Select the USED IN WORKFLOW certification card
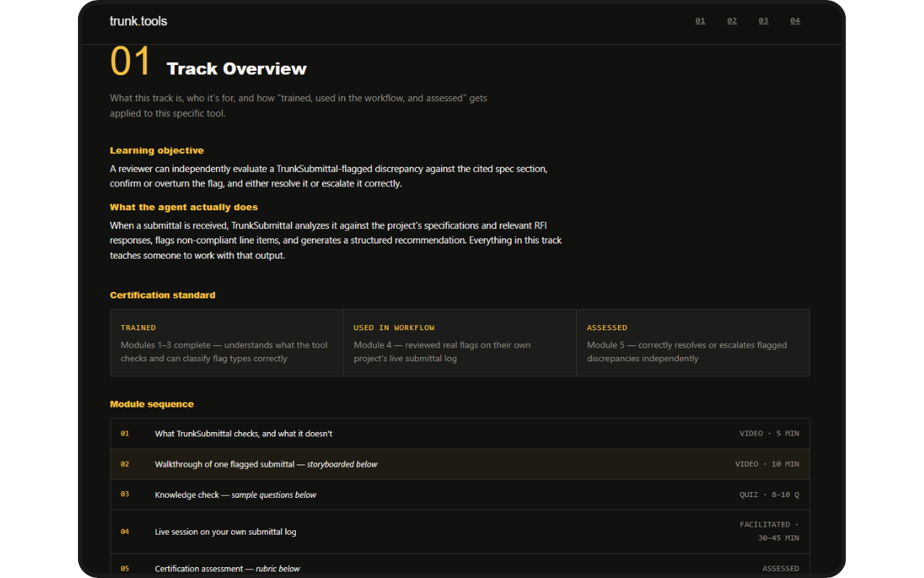 point(460,342)
